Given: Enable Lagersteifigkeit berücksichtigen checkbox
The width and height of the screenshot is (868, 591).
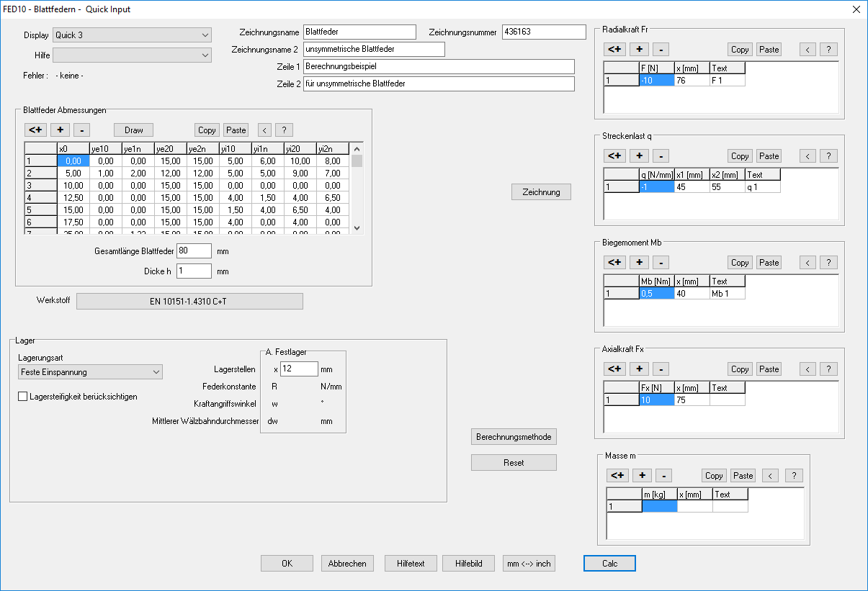Looking at the screenshot, I should pyautogui.click(x=22, y=396).
